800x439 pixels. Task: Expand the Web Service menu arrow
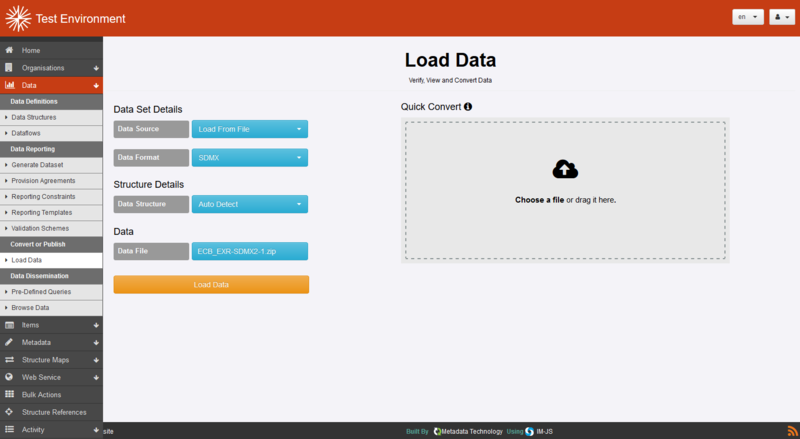click(96, 378)
